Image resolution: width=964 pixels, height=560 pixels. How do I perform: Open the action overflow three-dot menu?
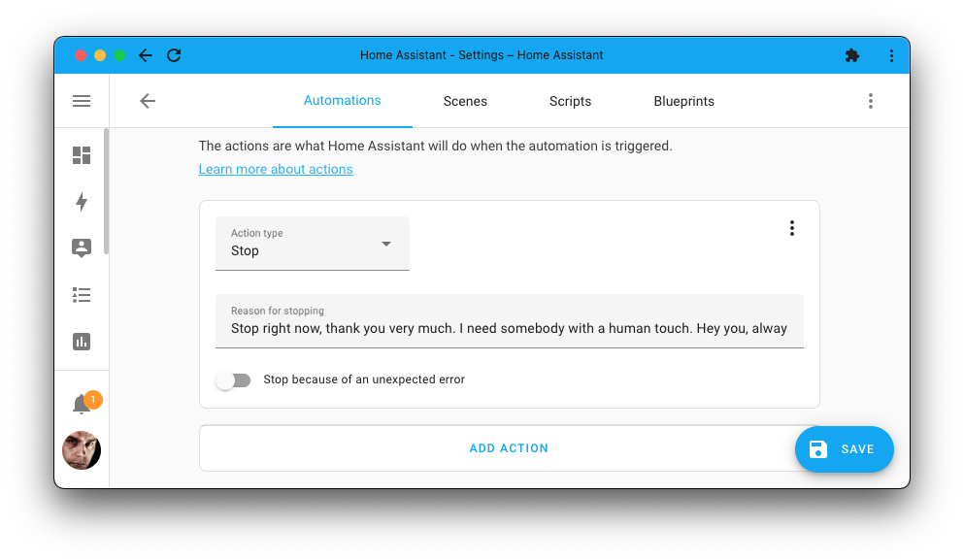click(x=792, y=227)
